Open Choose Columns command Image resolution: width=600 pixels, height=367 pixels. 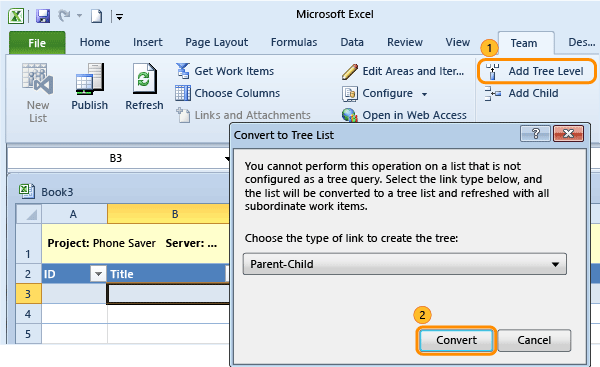[227, 93]
